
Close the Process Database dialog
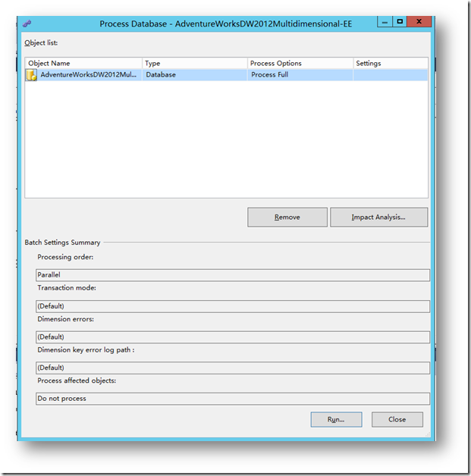[x=397, y=420]
